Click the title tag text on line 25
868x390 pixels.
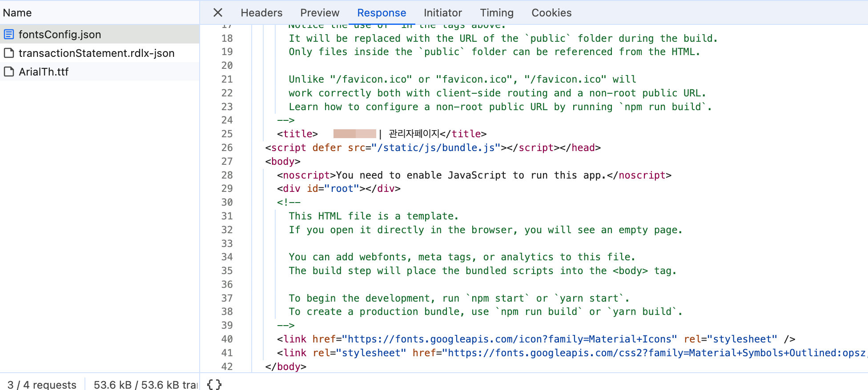pos(382,134)
